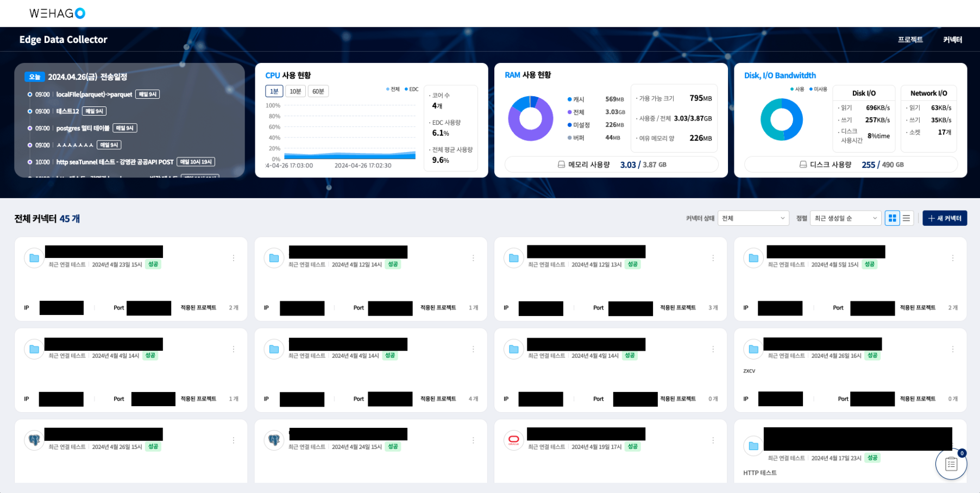
Task: Click the folder icon on 4월 23일 15시 card
Action: pyautogui.click(x=34, y=258)
